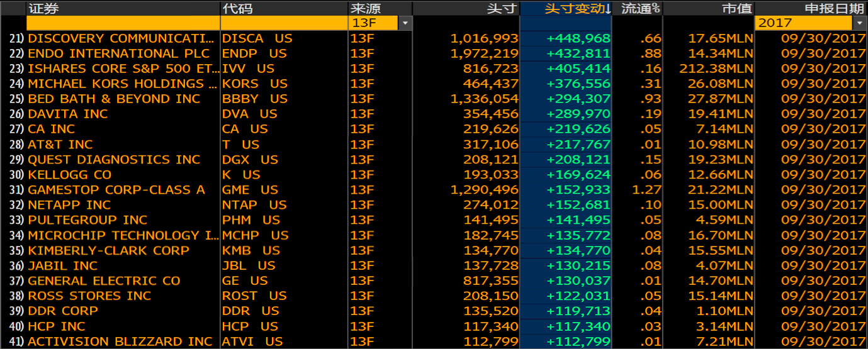Click ticker ENDP US

254,53
